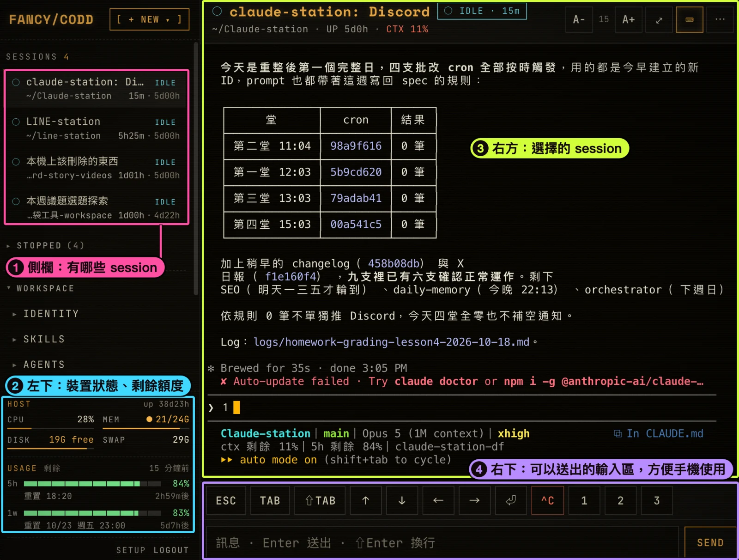Collapse the WORKSPACE section
739x560 pixels.
click(41, 288)
